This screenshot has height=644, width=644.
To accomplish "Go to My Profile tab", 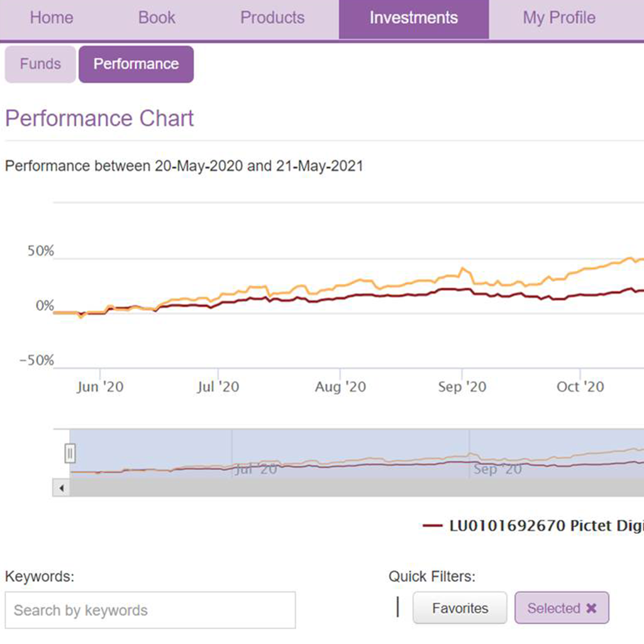I will click(x=558, y=18).
